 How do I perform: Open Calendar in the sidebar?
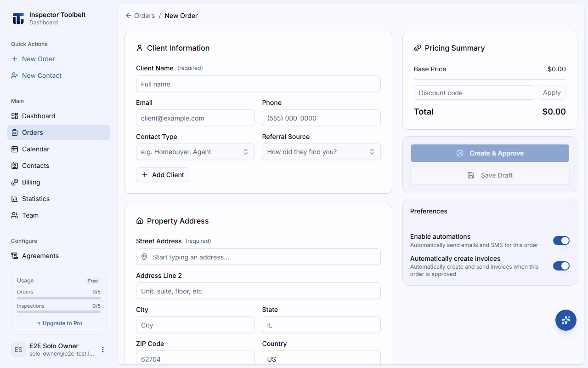[x=59, y=149]
